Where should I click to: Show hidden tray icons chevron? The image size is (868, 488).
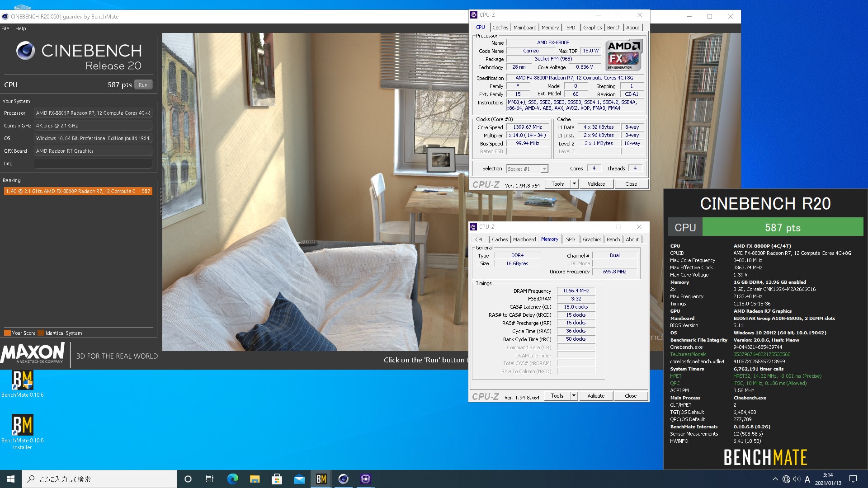[x=775, y=479]
